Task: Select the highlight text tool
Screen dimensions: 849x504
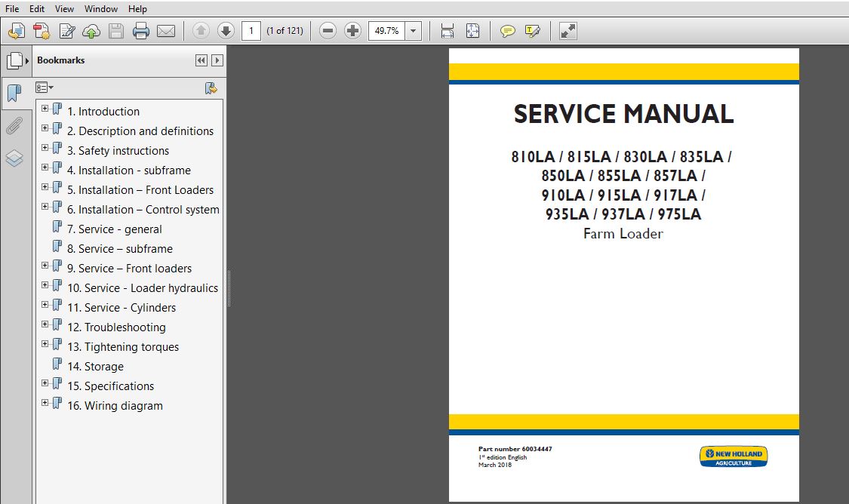Action: pyautogui.click(x=532, y=31)
